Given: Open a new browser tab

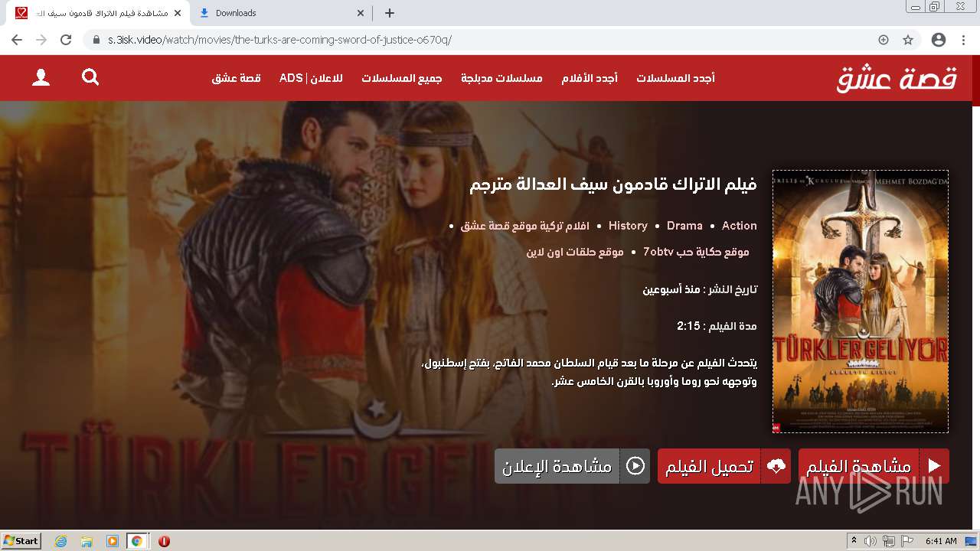Looking at the screenshot, I should tap(390, 13).
